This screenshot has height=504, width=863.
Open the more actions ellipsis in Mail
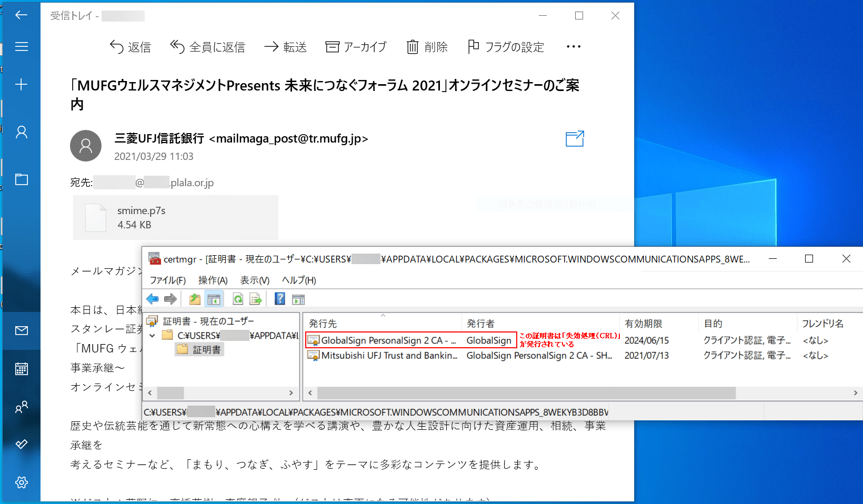[x=574, y=47]
